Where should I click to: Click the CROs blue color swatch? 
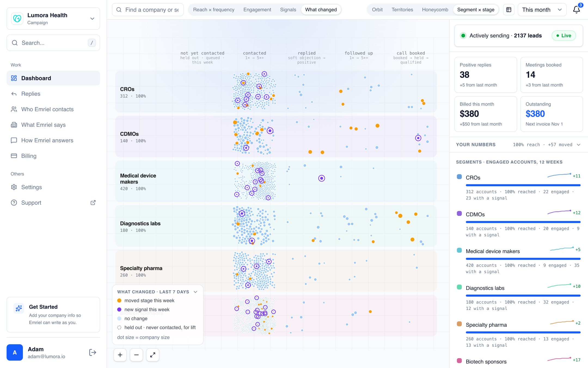click(x=459, y=177)
